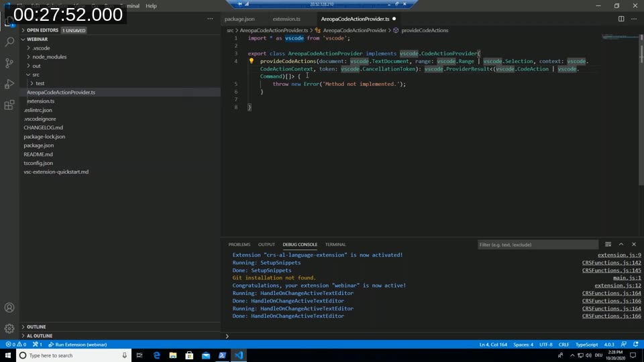The image size is (644, 362).
Task: Launch Microsoft Edge from taskbar
Action: (156, 355)
